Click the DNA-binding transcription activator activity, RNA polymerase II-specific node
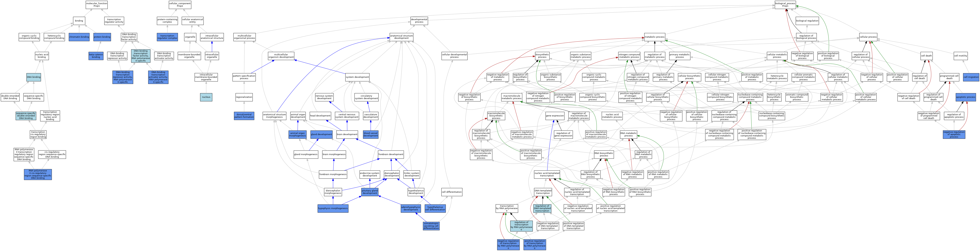This screenshot has width=980, height=251. click(x=158, y=77)
